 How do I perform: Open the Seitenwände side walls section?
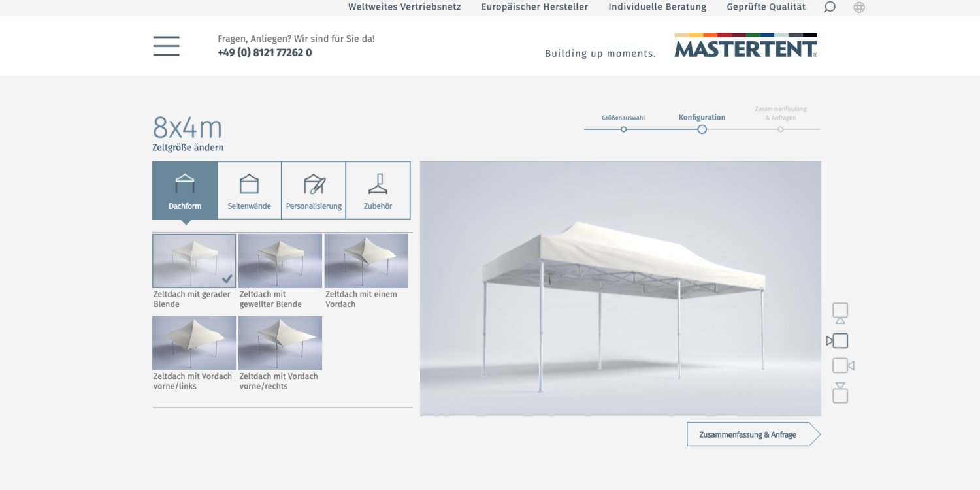249,190
